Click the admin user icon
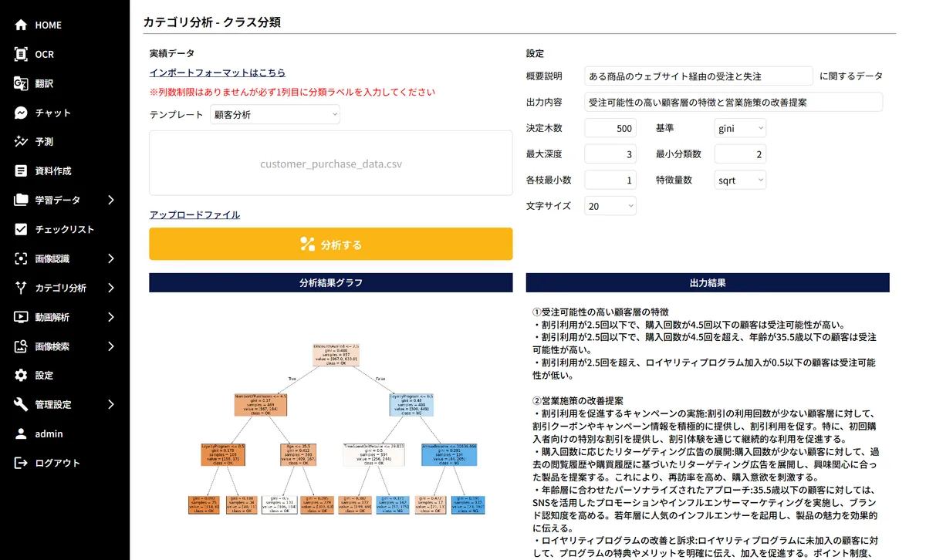 (x=21, y=433)
